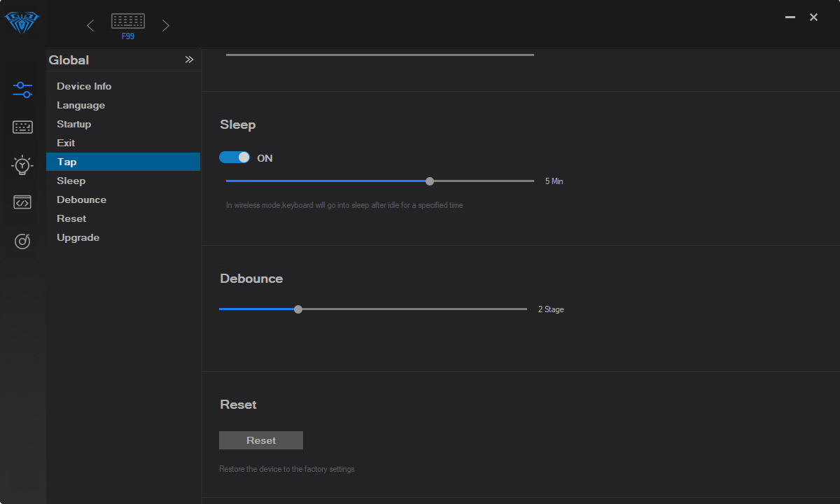Open the keyboard key settings icon
The width and height of the screenshot is (840, 504).
pyautogui.click(x=22, y=127)
